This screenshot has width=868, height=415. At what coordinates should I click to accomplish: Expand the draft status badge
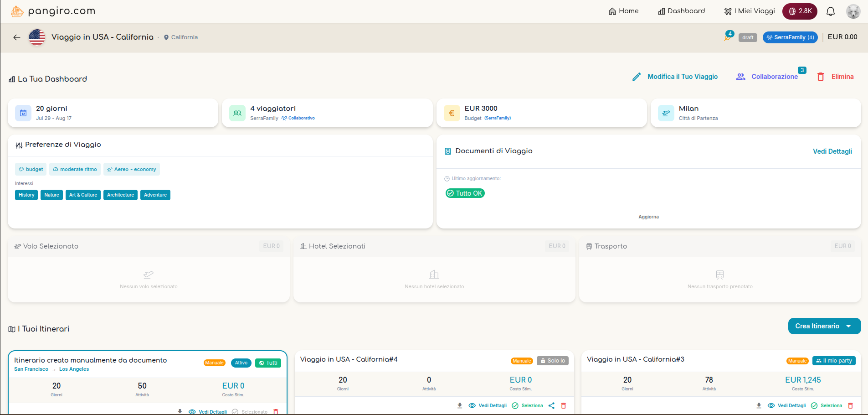pyautogui.click(x=747, y=37)
